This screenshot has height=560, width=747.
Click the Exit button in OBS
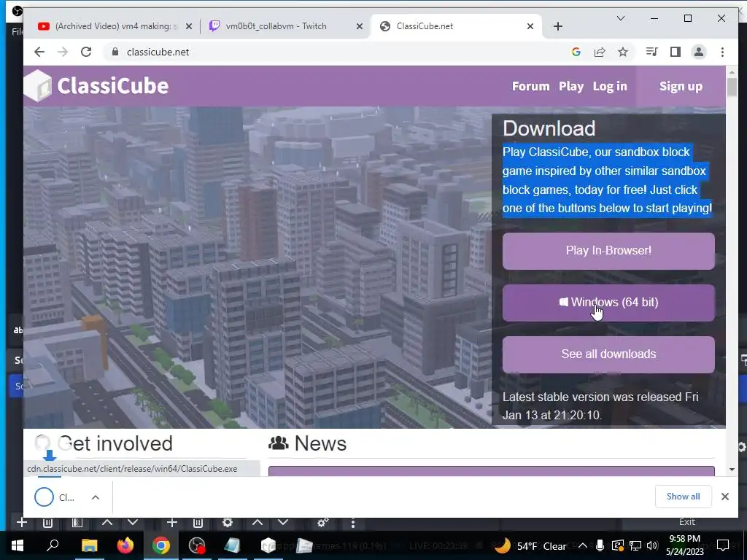[687, 522]
